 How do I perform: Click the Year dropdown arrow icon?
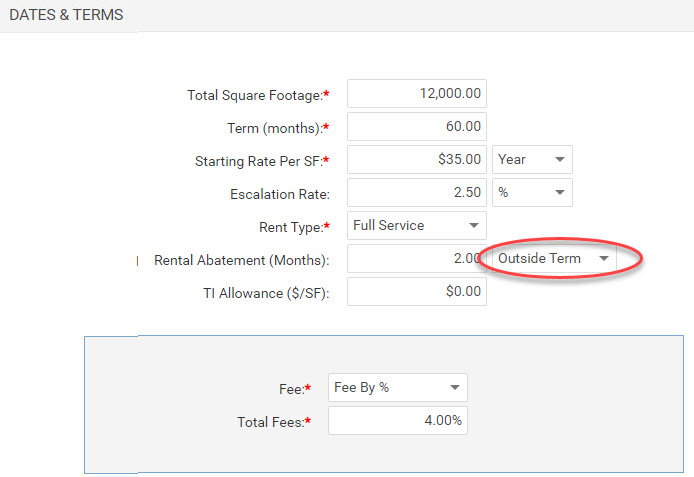coord(560,159)
